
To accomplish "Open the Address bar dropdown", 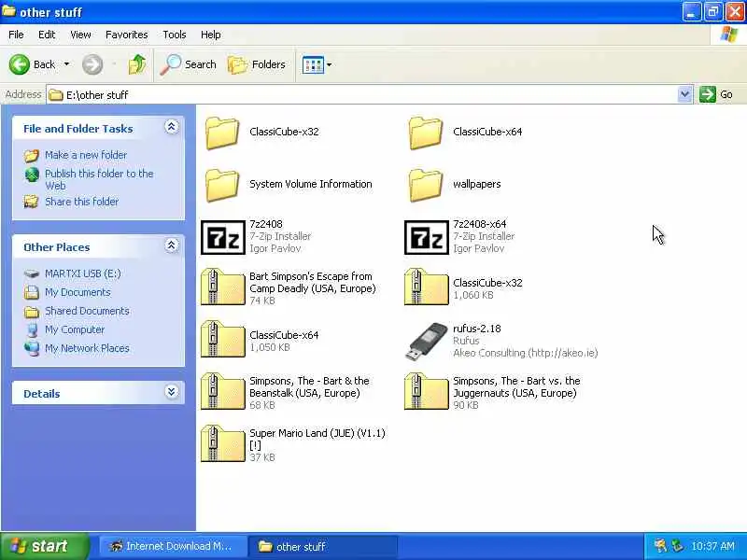I will (684, 94).
